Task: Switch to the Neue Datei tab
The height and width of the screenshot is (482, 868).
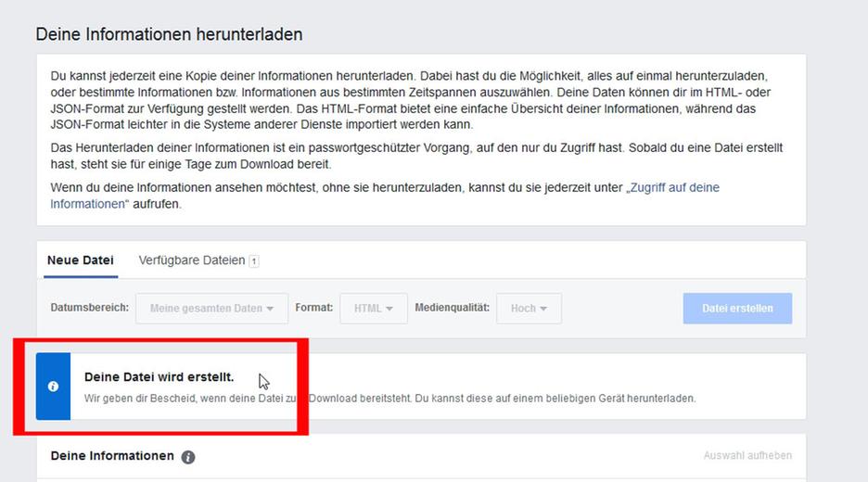Action: coord(81,260)
